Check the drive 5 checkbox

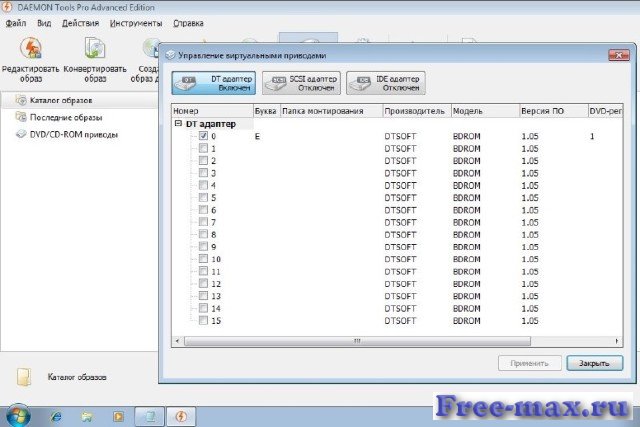point(203,197)
